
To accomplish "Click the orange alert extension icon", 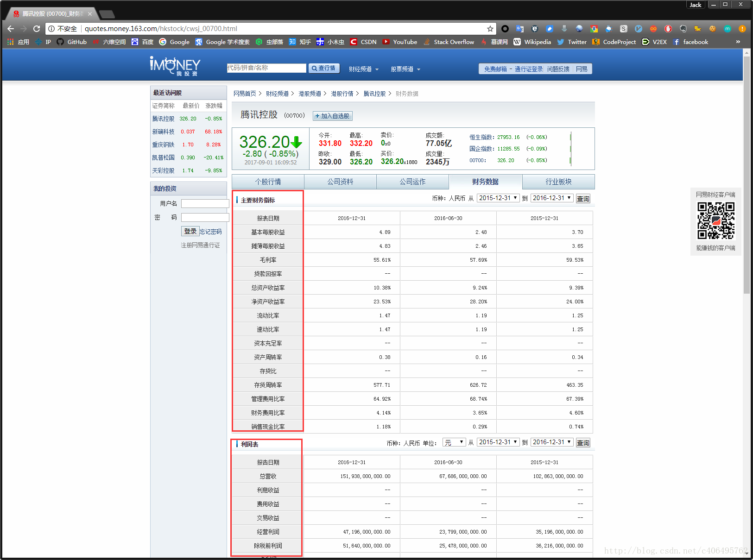I will pos(742,29).
